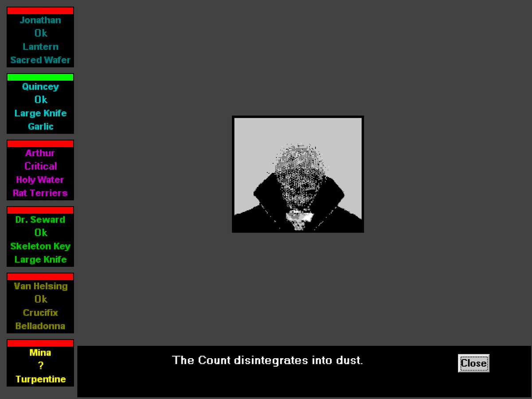Select Arthur's character name
Screen dimensions: 532x399
coord(40,153)
